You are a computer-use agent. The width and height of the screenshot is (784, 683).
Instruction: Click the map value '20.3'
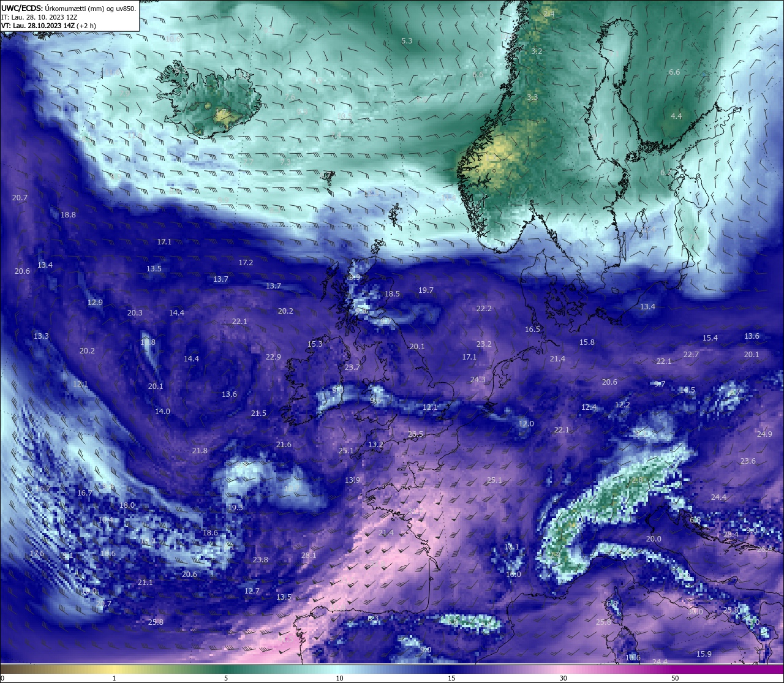coord(135,313)
